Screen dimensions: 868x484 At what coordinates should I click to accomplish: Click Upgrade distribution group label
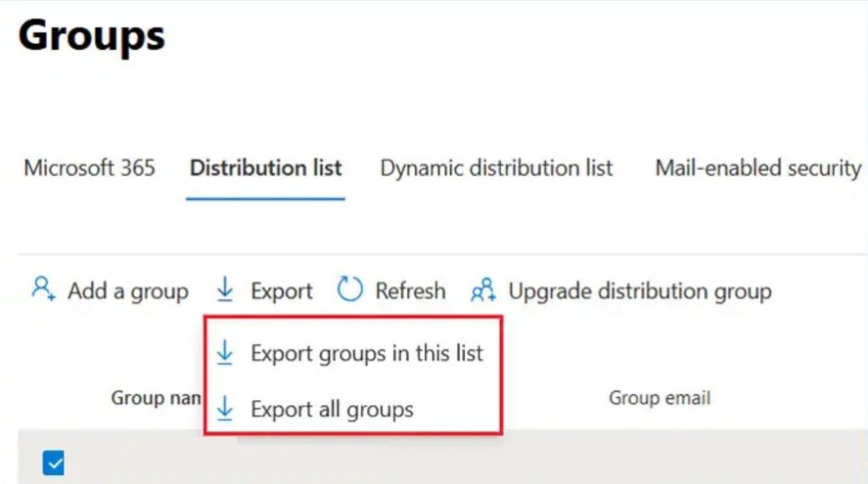click(640, 291)
